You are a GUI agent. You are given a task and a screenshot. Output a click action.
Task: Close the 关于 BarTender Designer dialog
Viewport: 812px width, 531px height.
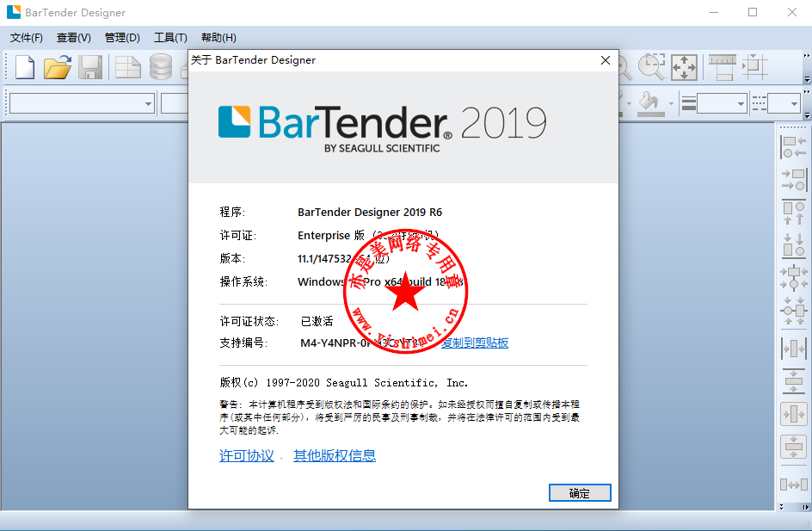pyautogui.click(x=606, y=60)
